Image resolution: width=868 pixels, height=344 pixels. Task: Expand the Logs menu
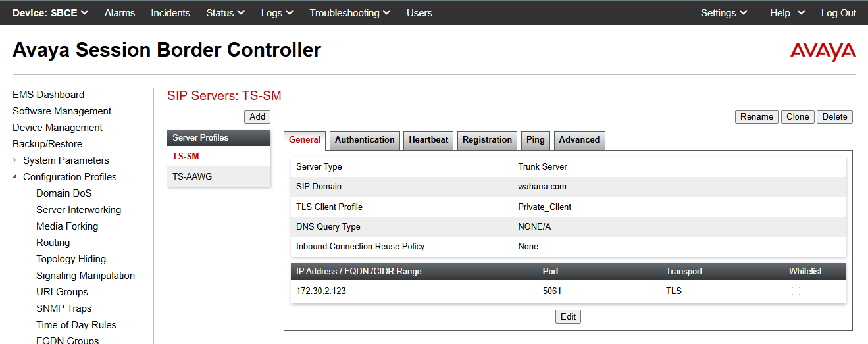pos(277,13)
